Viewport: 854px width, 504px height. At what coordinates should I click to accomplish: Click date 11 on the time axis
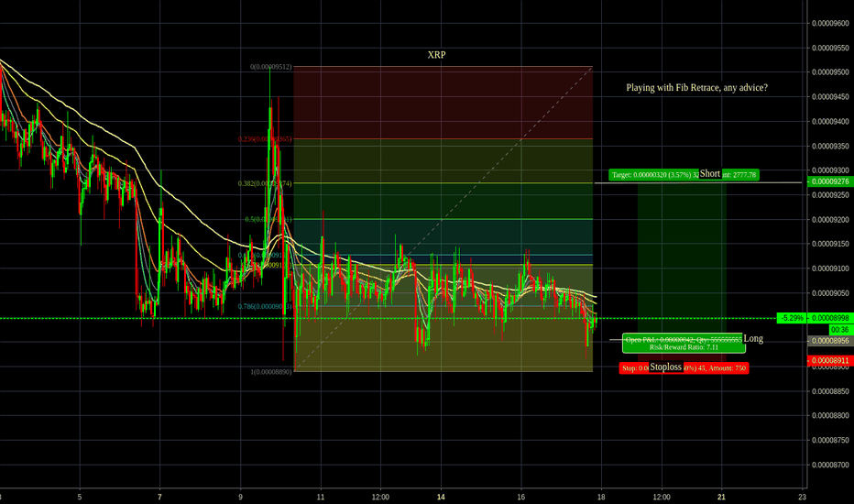tap(321, 497)
